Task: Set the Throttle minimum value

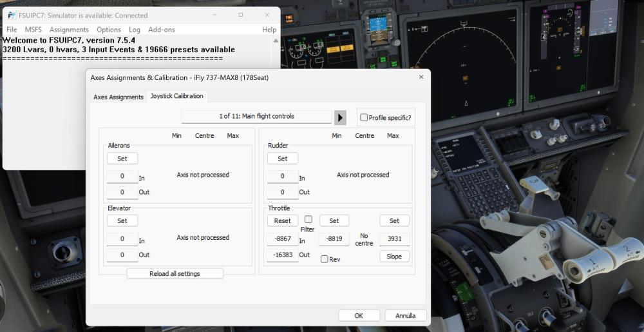Action: pyautogui.click(x=334, y=220)
